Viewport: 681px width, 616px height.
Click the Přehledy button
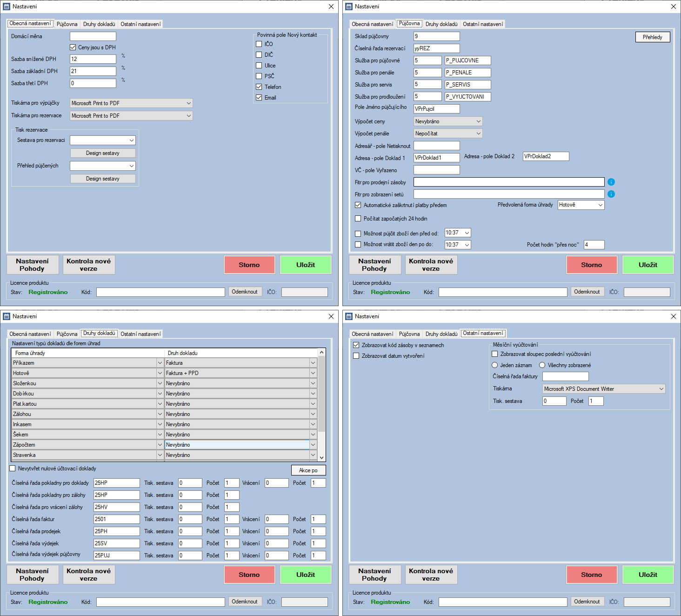pyautogui.click(x=653, y=37)
